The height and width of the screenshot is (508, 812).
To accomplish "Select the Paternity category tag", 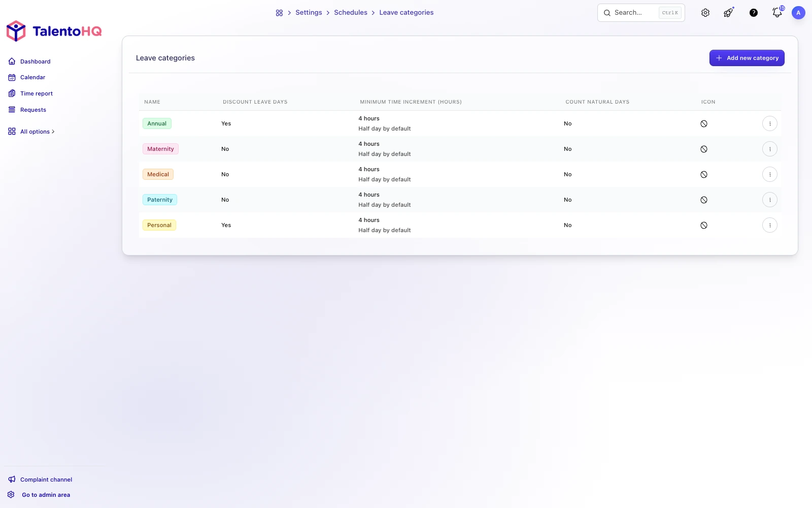I will [x=160, y=200].
